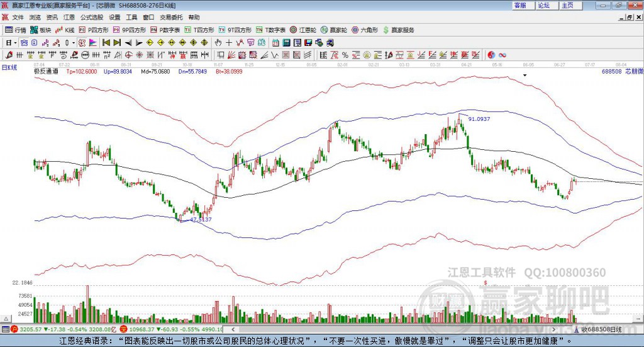Screen dimensions: 644x347
Task: Open the 帮助 menu
Action: click(194, 17)
